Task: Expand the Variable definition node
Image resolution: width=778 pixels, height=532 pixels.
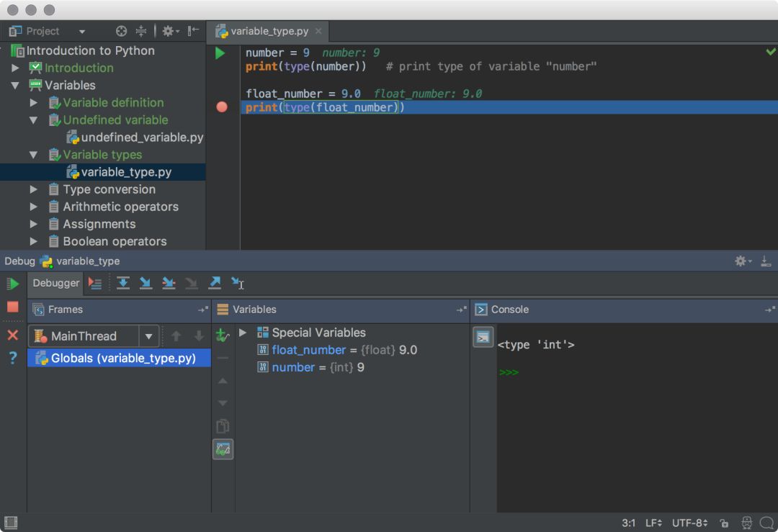Action: pos(33,103)
